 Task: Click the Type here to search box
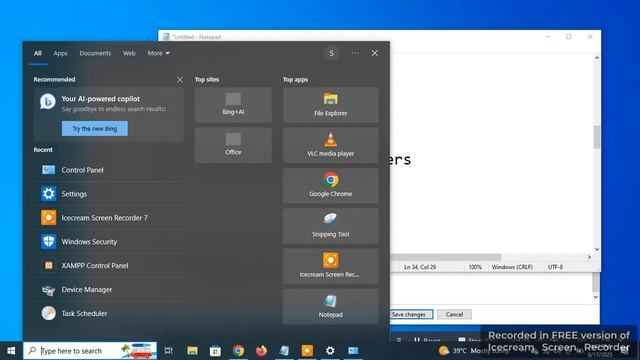point(90,351)
